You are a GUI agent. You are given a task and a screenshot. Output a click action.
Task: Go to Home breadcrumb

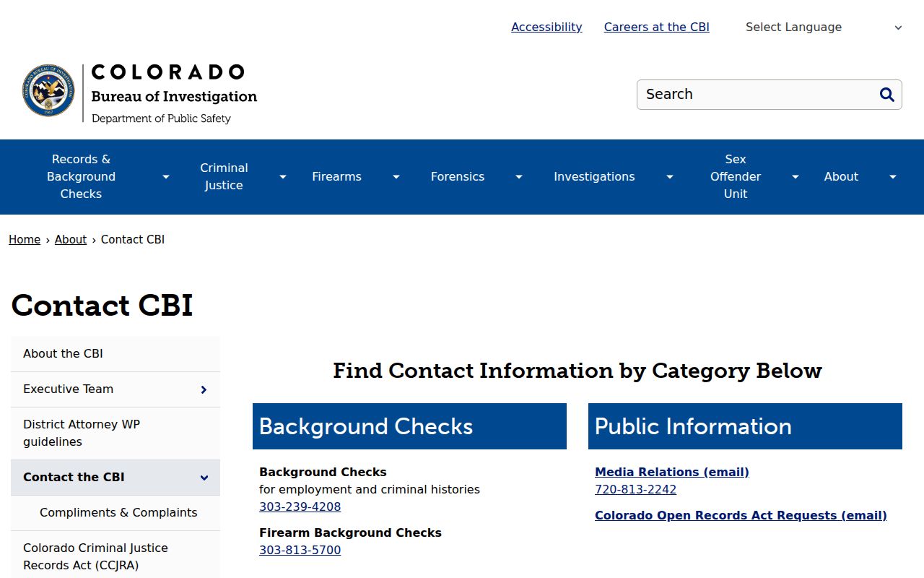25,240
